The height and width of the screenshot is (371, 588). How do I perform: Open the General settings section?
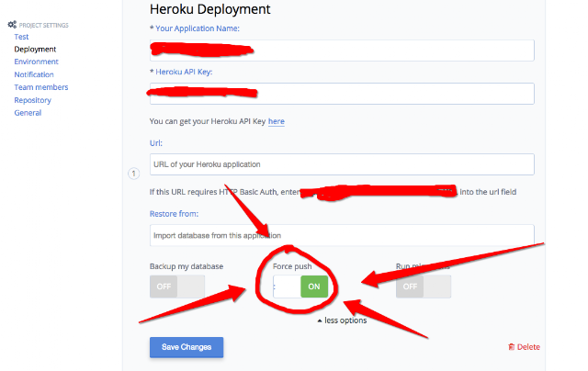tap(28, 113)
